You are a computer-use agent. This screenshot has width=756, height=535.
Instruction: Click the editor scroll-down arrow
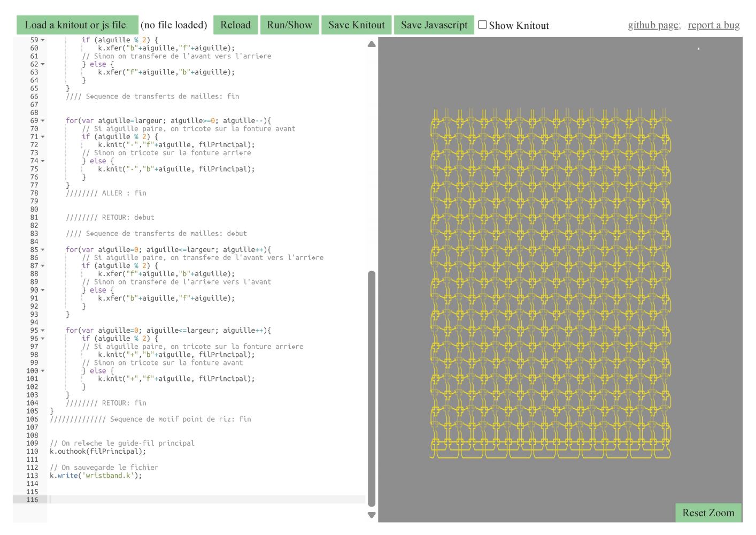point(372,515)
